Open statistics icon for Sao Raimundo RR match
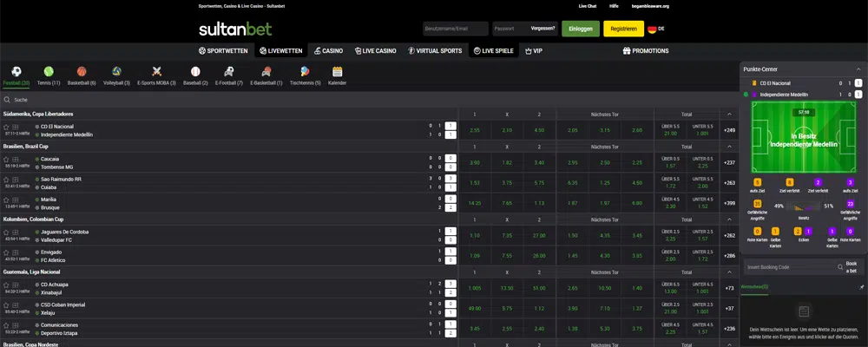Screen dimensions: 868x347 (x=15, y=180)
